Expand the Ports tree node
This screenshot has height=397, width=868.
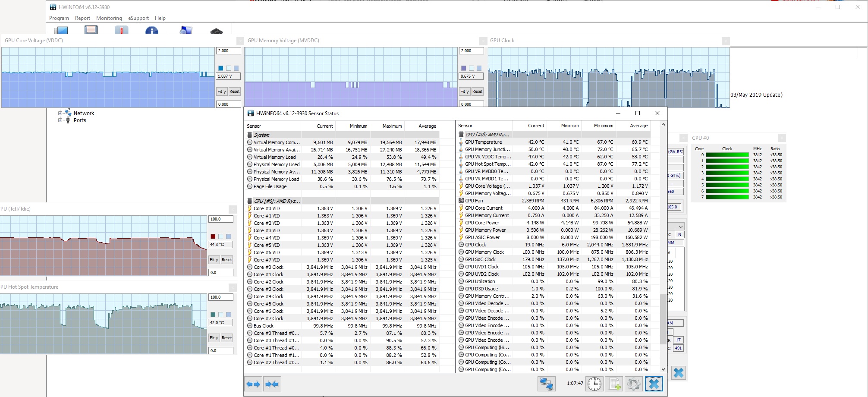pyautogui.click(x=60, y=120)
